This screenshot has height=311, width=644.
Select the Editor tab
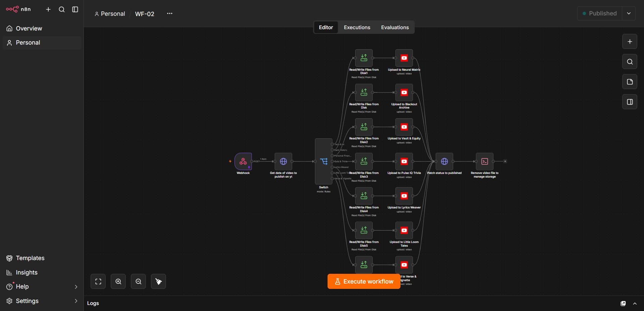[326, 27]
